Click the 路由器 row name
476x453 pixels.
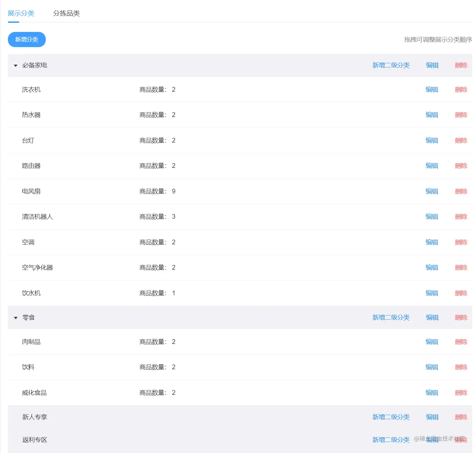click(x=31, y=166)
